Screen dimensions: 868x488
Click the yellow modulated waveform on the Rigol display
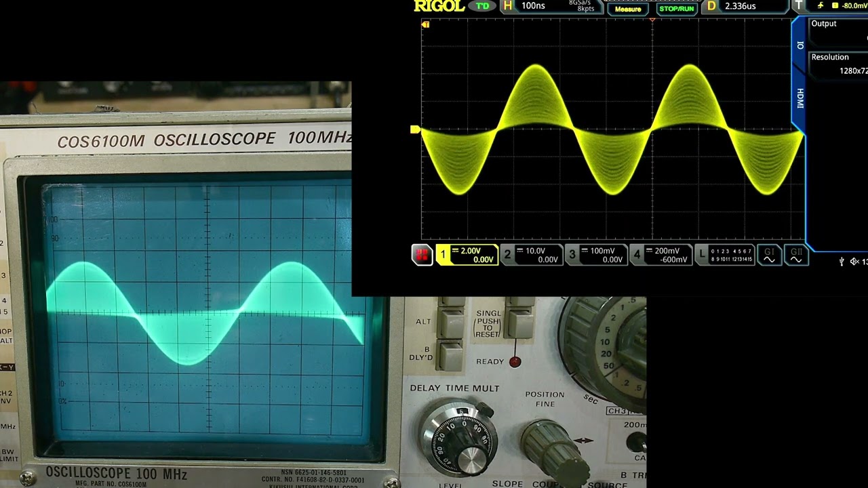[x=612, y=129]
